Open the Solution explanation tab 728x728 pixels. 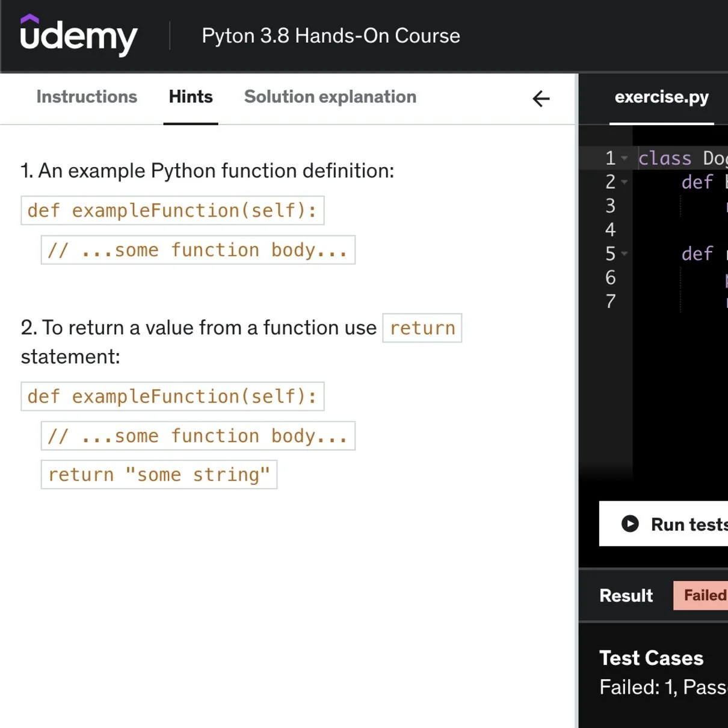click(x=330, y=97)
